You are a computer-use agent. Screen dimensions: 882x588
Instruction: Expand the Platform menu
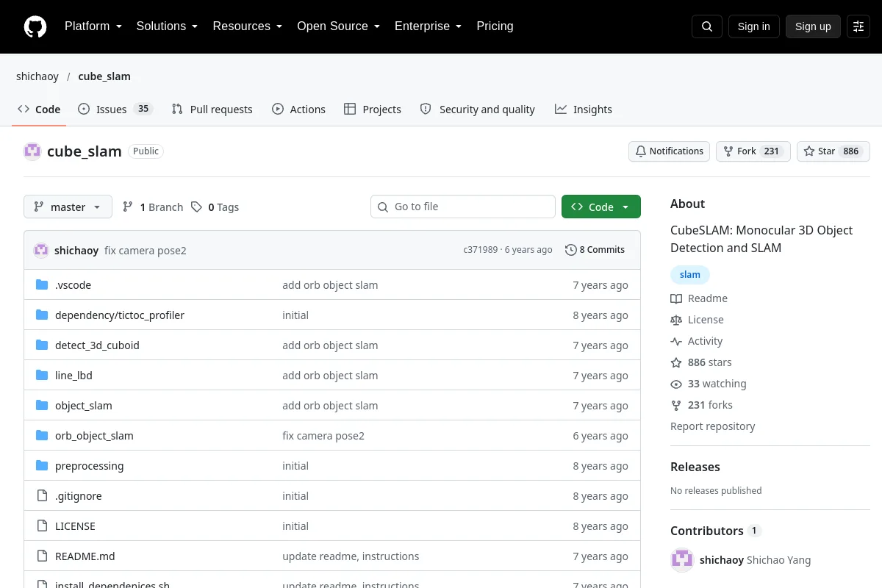click(x=93, y=26)
